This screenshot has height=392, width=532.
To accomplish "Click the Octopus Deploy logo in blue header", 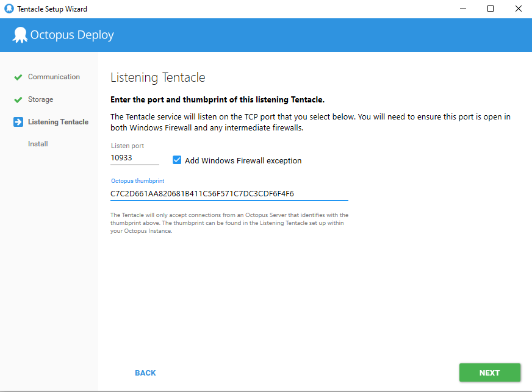I will [20, 35].
